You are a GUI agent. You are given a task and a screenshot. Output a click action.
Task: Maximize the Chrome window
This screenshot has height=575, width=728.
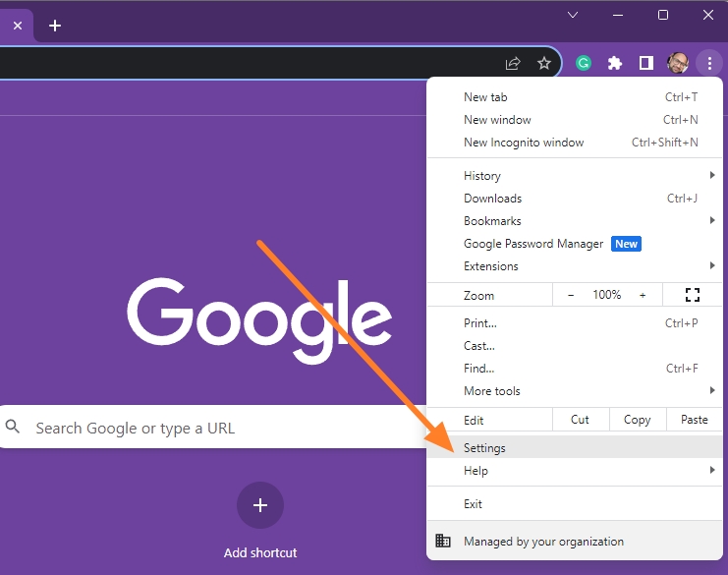(x=663, y=16)
